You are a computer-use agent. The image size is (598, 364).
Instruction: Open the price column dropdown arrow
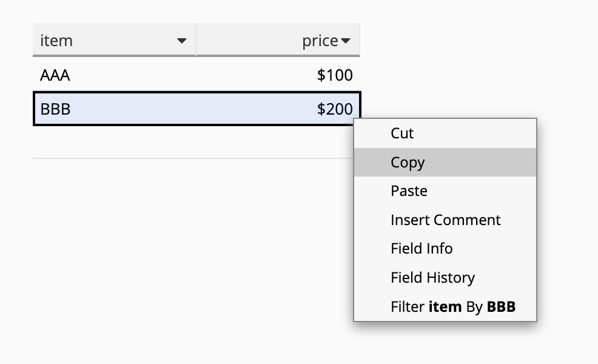[346, 41]
